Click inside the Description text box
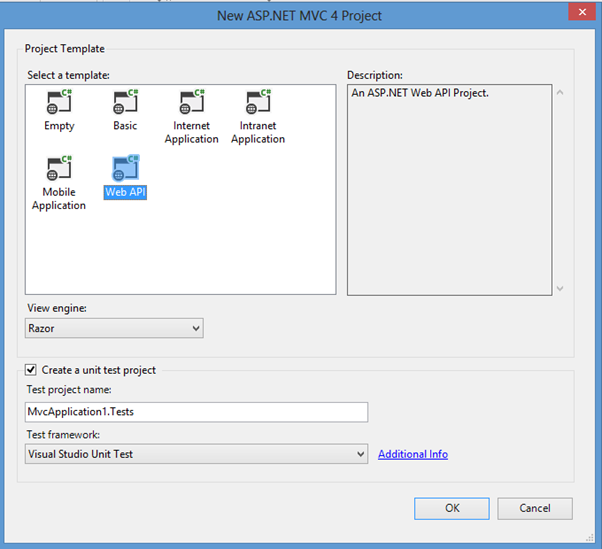The width and height of the screenshot is (602, 549). 446,190
